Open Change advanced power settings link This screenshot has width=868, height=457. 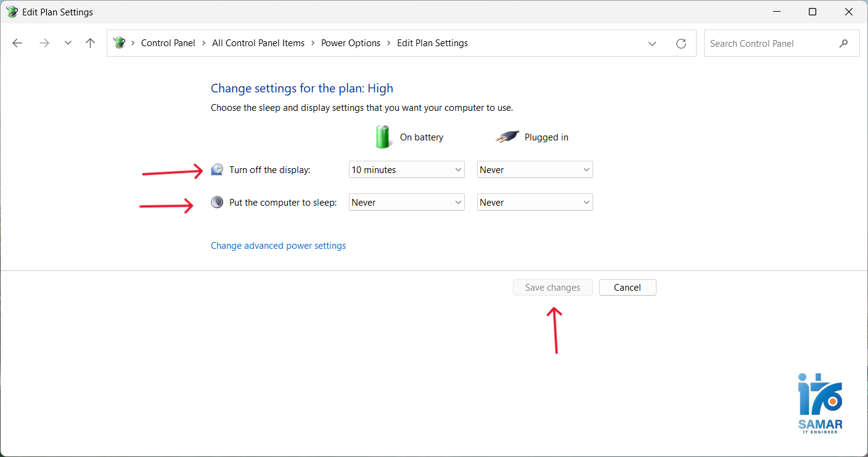278,246
